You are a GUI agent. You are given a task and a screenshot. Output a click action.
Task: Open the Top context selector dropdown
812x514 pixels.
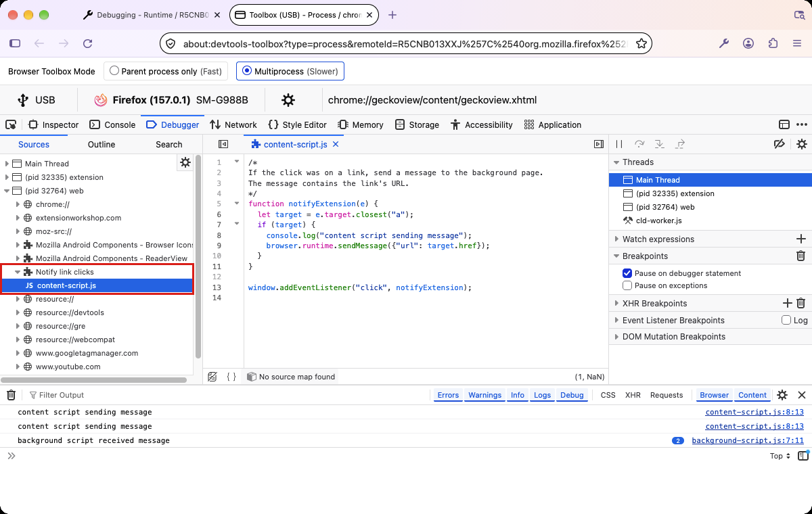(780, 456)
